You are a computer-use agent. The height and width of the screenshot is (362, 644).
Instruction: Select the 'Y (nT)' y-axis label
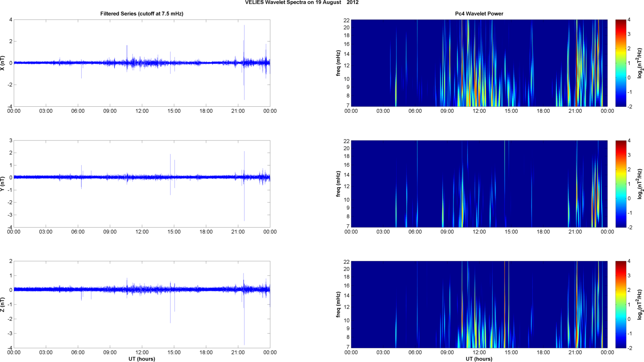point(3,184)
